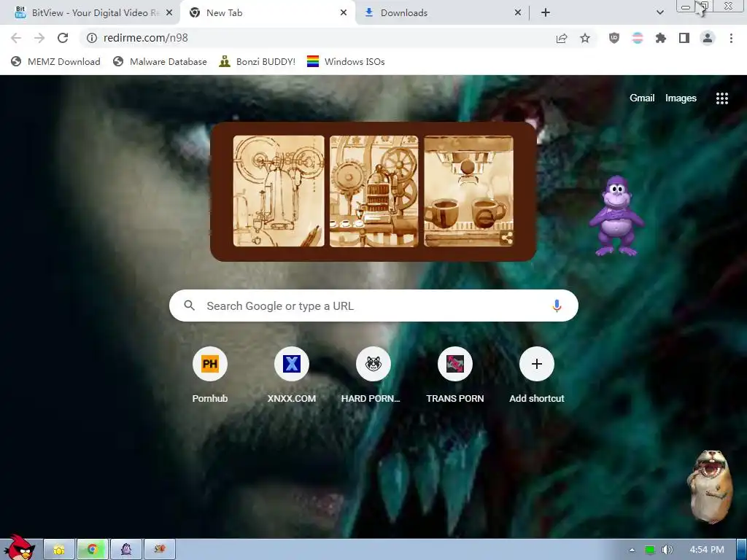Share the Google Doodle
The height and width of the screenshot is (560, 747).
tap(507, 238)
